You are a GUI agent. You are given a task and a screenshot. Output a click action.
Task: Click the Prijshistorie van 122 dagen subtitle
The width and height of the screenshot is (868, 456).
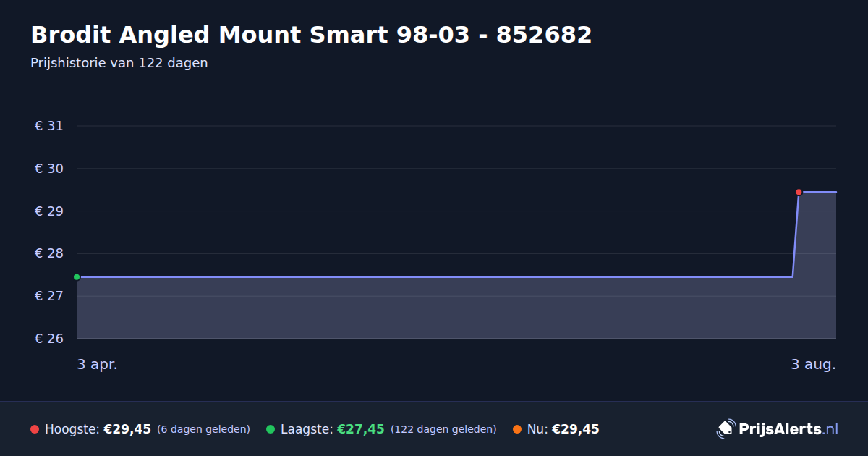point(119,63)
